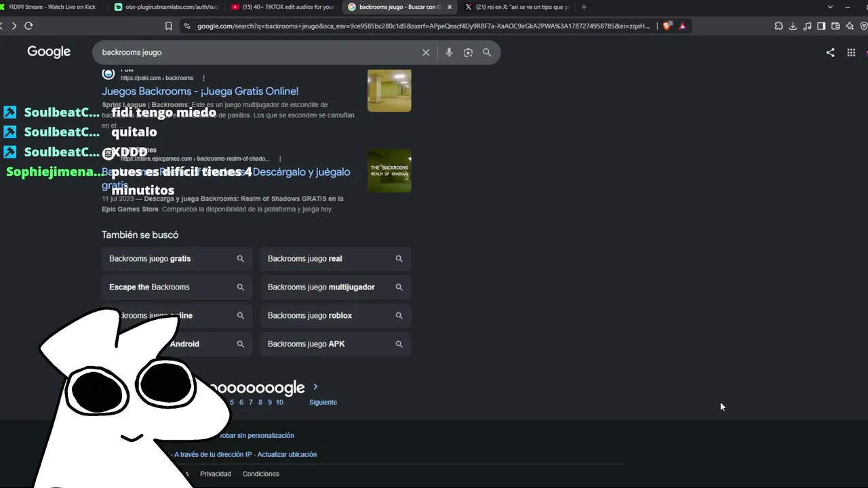Open 'Juegos Backrooms - ¡Juega Gratis Online!' result

coord(200,91)
